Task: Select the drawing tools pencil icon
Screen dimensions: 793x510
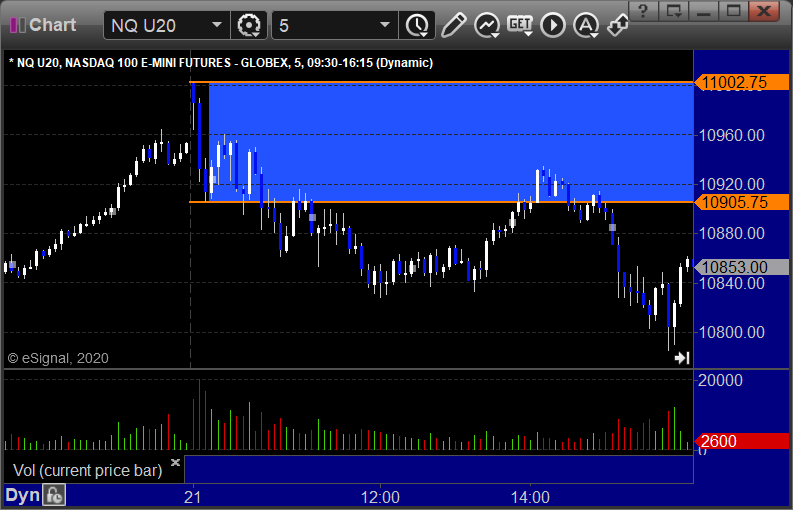Action: pos(453,25)
